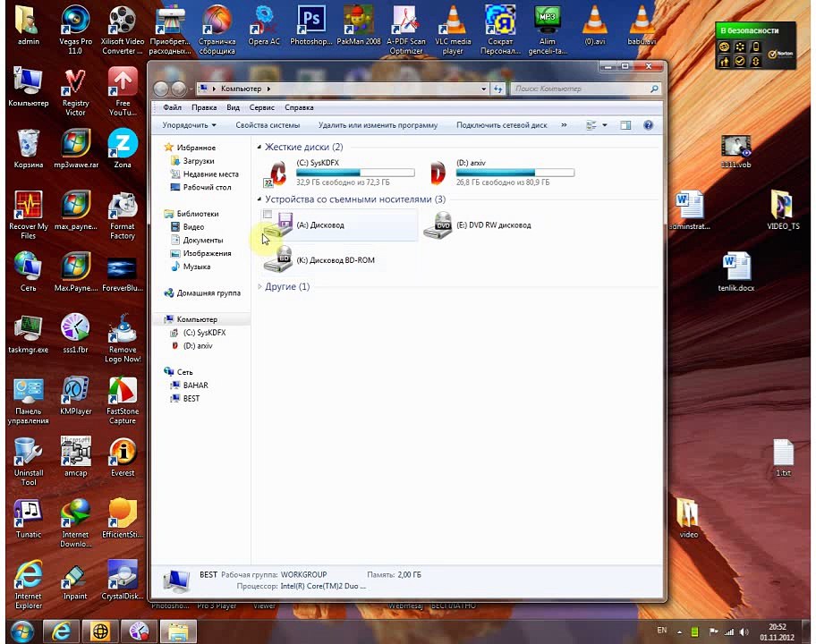Viewport: 816px width, 644px height.
Task: Change view with the view mode icon
Action: (591, 125)
